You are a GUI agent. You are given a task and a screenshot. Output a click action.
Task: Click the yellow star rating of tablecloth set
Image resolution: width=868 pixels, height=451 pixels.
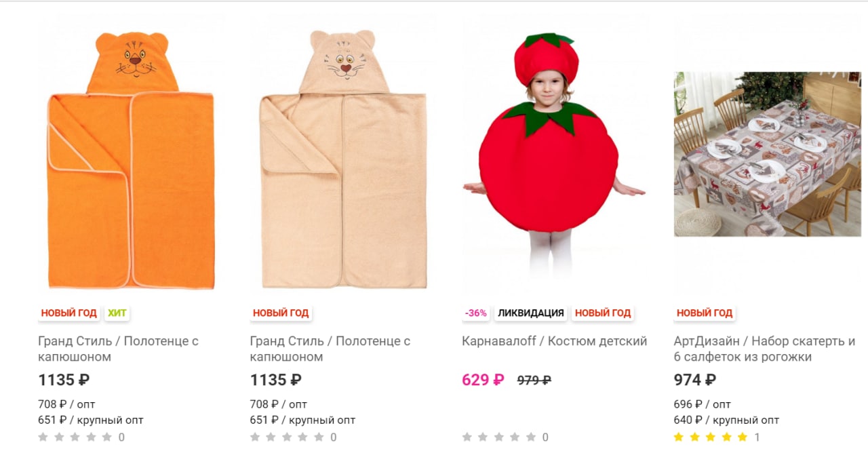click(710, 437)
